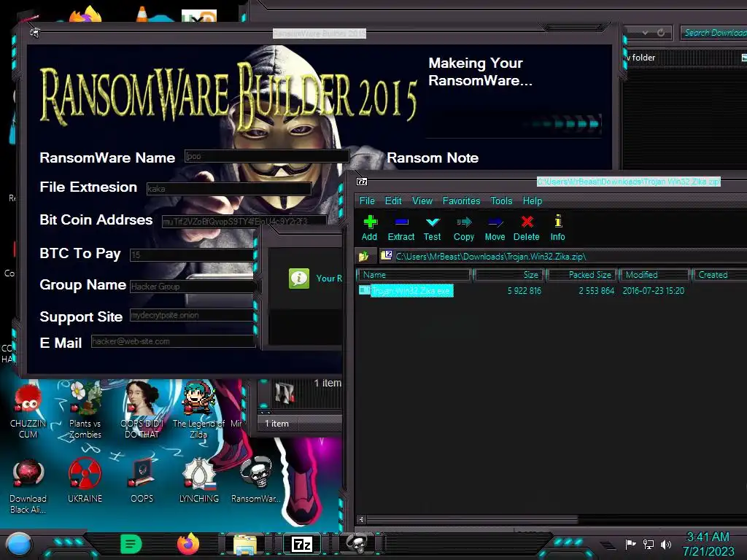Click the 7z logo in 7-Zip title bar
The width and height of the screenshot is (747, 560).
click(x=362, y=182)
